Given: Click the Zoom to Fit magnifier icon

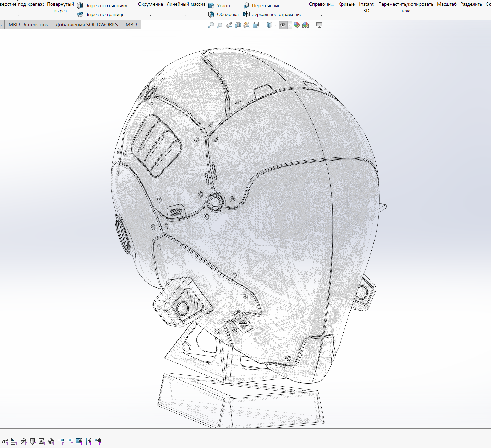Looking at the screenshot, I should point(211,25).
